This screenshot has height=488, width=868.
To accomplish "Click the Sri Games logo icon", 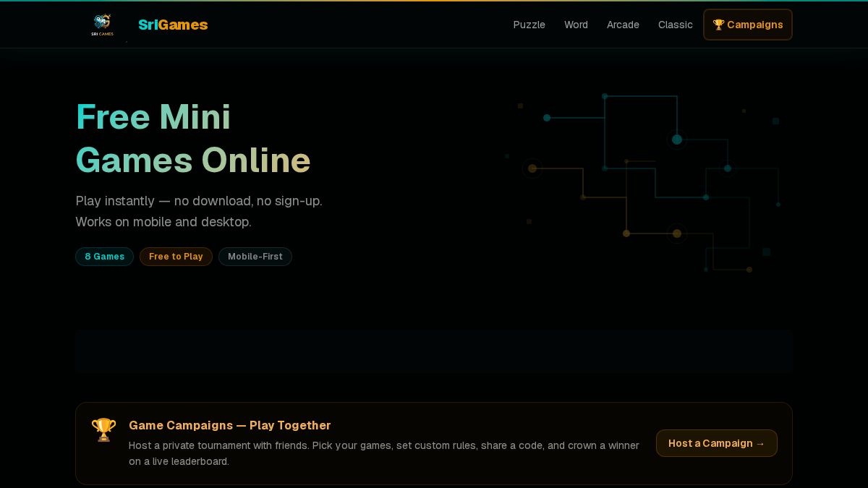I will tap(102, 25).
